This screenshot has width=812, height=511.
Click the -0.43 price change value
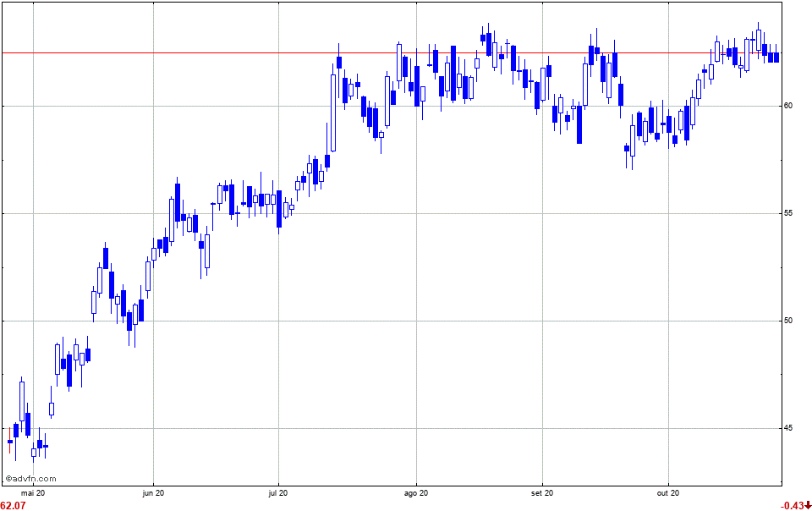click(793, 505)
